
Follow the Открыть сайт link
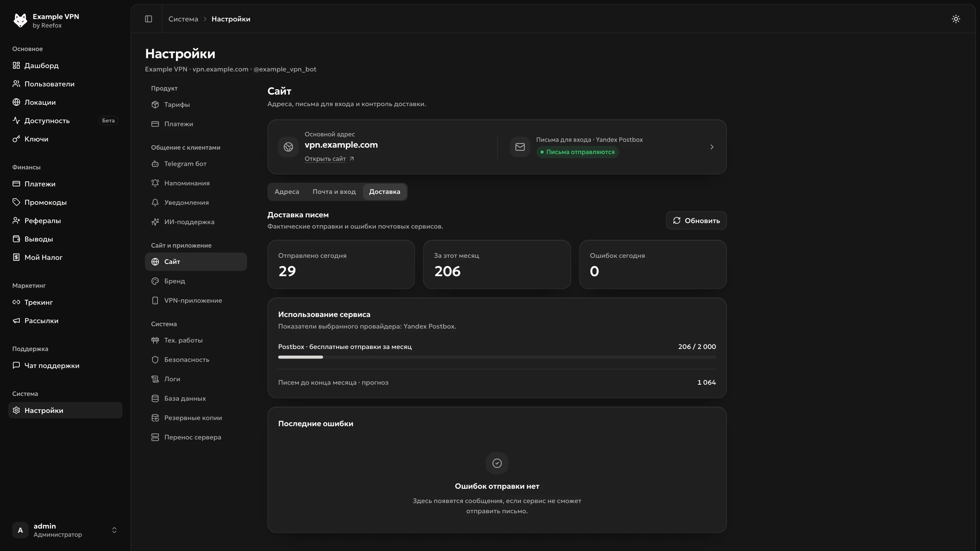click(x=329, y=159)
